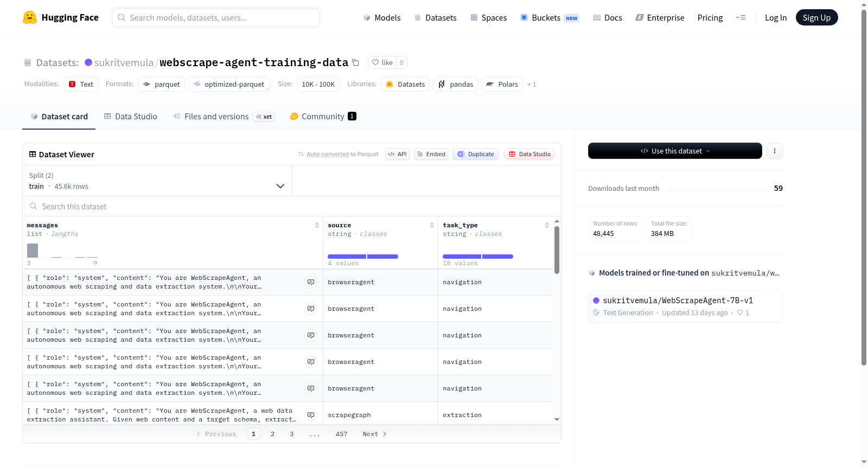Open the Use this dataset dropdown
The width and height of the screenshot is (868, 467).
coord(675,151)
